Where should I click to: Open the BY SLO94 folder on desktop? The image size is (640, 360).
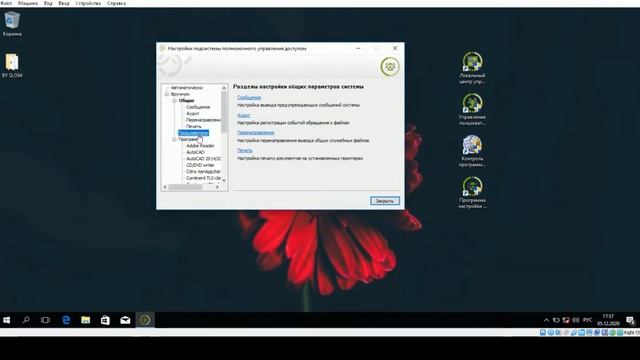pyautogui.click(x=12, y=66)
